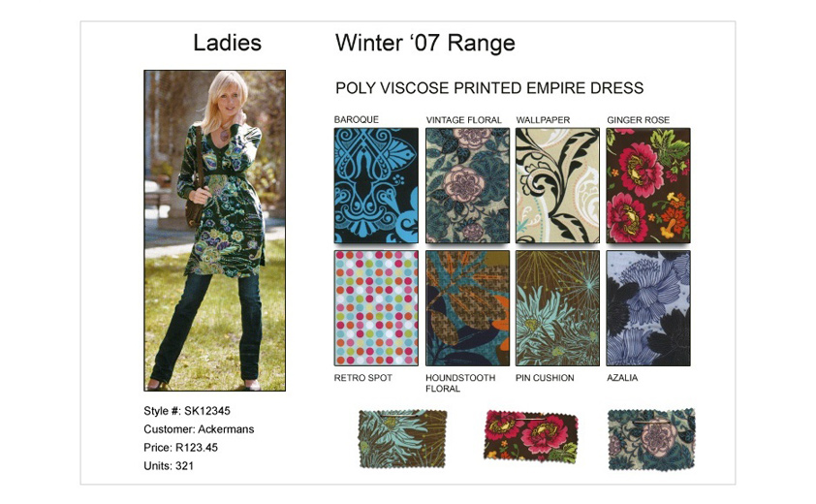This screenshot has width=816, height=504.
Task: Select the ginger rose fabric cutting sample
Action: tap(531, 436)
